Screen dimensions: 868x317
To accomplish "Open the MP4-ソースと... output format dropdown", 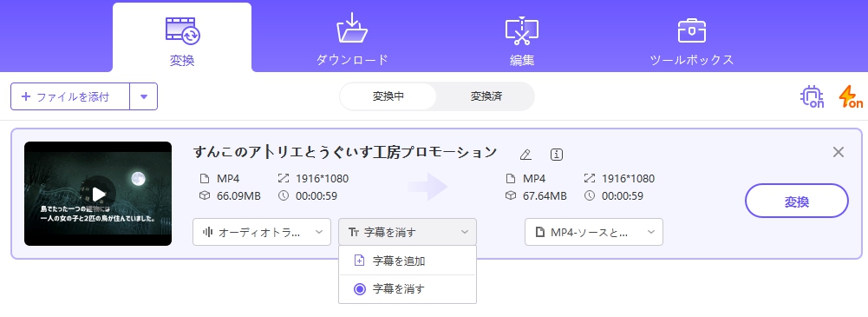I will (593, 232).
